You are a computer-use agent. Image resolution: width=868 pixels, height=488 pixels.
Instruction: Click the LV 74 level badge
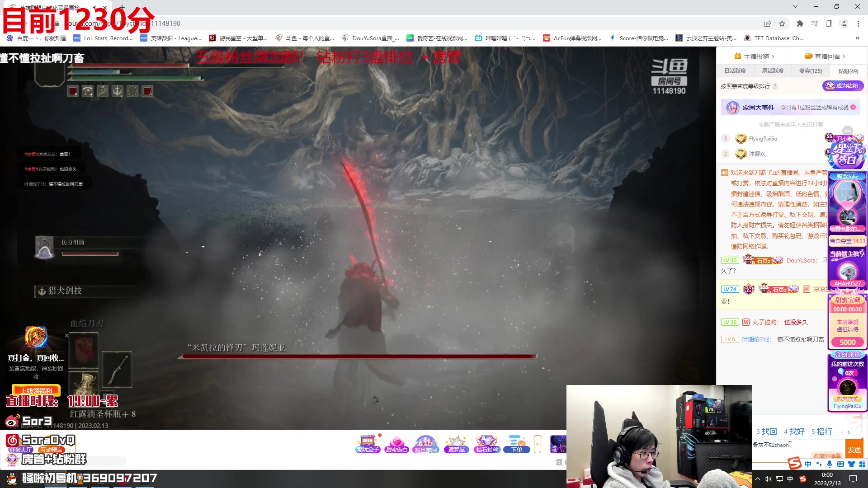pos(730,289)
